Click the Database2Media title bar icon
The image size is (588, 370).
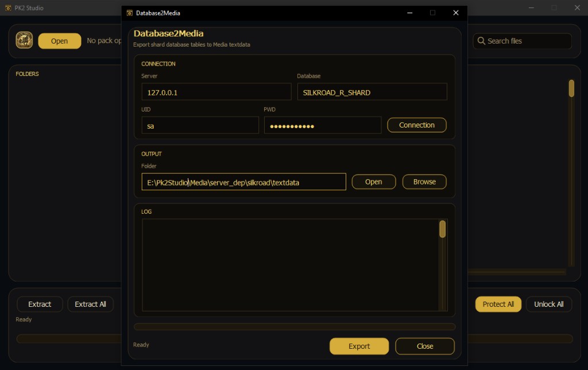tap(130, 13)
